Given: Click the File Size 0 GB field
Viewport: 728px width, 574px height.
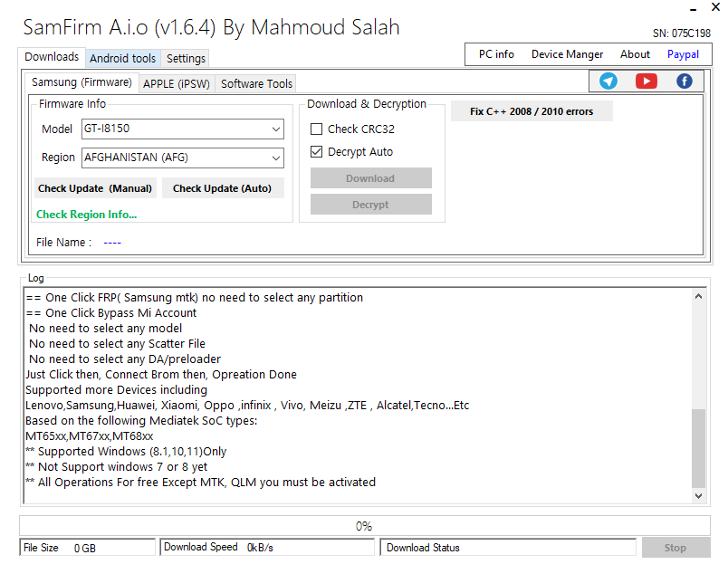Looking at the screenshot, I should click(87, 548).
